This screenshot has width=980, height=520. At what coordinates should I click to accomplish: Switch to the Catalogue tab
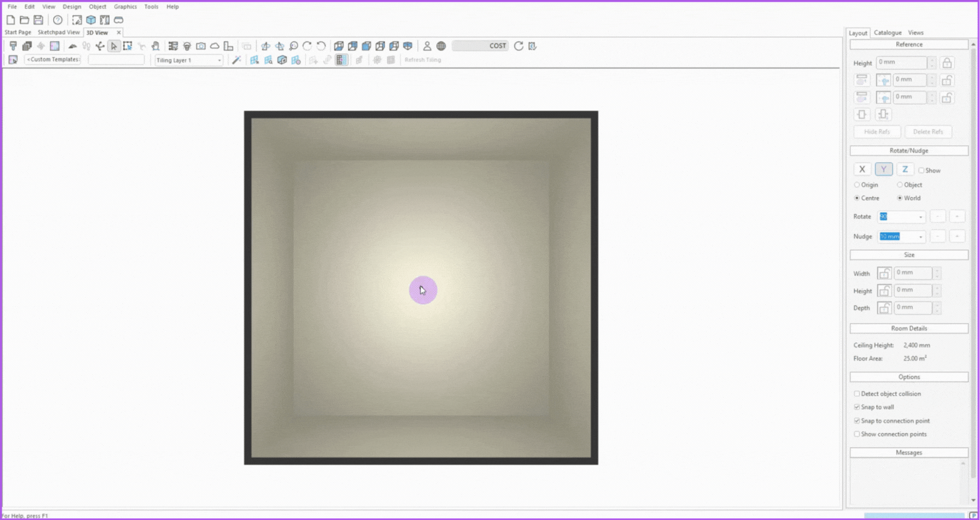(x=887, y=33)
